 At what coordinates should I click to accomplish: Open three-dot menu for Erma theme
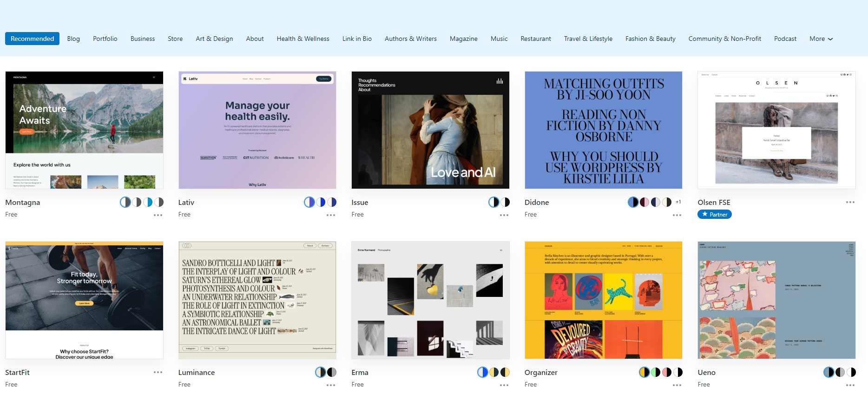click(x=504, y=385)
